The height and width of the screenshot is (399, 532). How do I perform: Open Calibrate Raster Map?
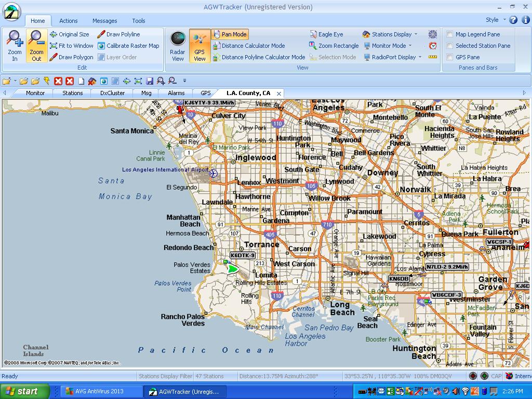click(x=128, y=46)
